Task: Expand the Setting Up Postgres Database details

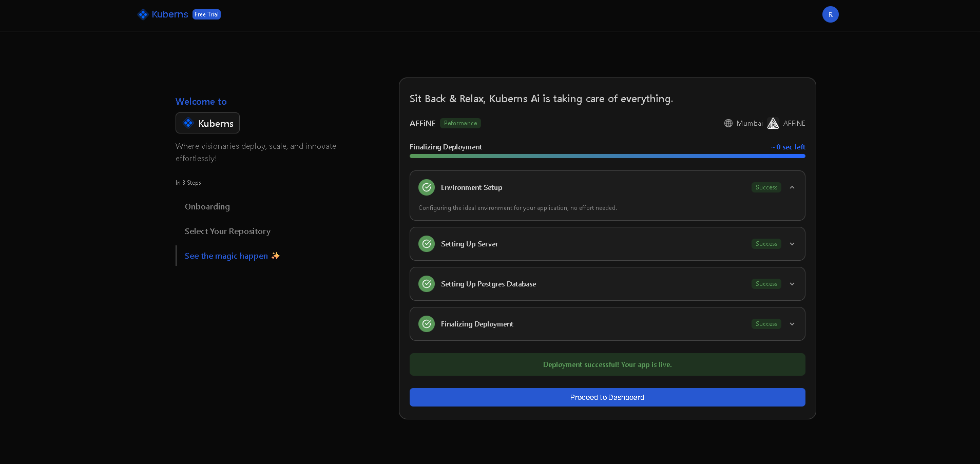Action: click(x=792, y=284)
